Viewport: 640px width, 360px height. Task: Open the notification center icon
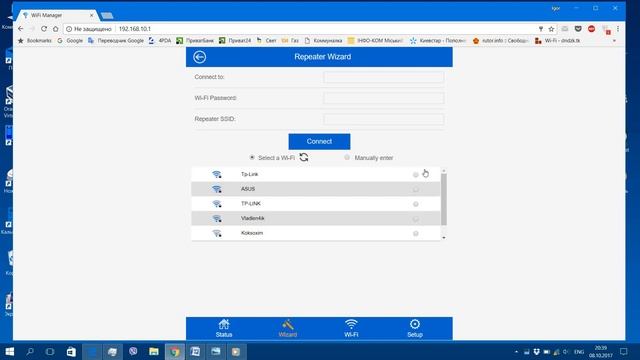click(624, 351)
